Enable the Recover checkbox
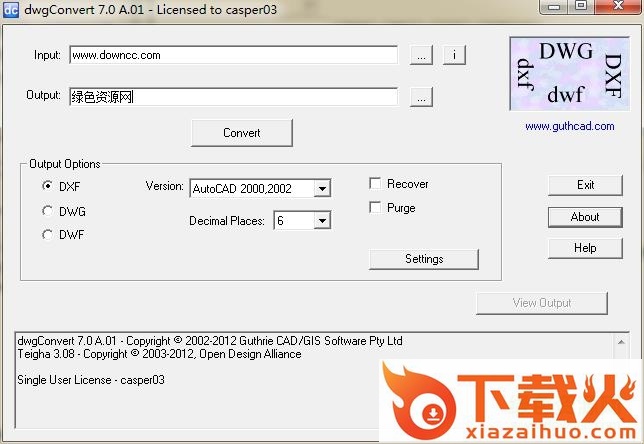The height and width of the screenshot is (444, 644). point(375,184)
